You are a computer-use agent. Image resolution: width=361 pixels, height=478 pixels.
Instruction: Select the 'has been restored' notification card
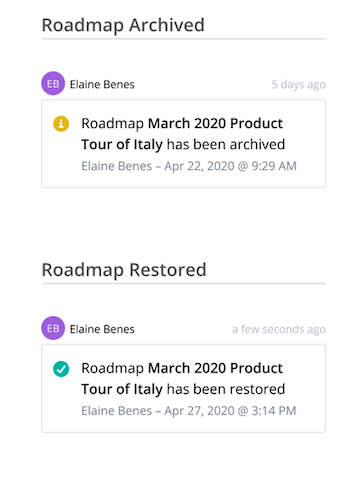coord(183,388)
